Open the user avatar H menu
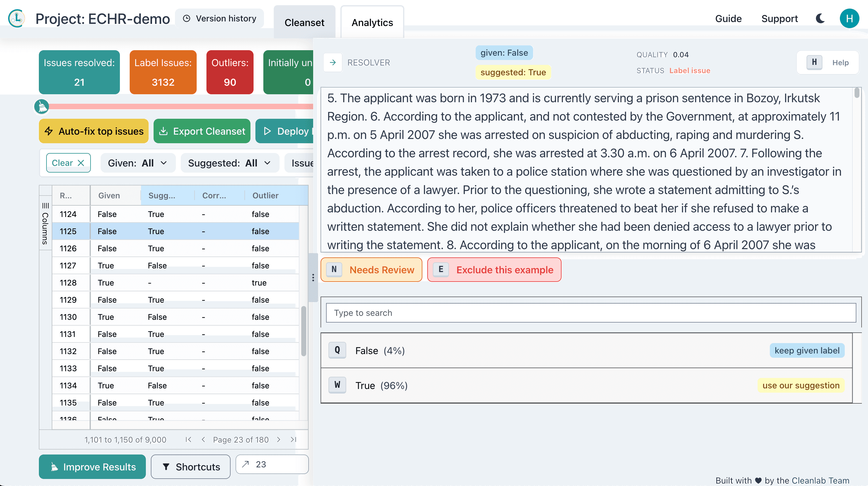This screenshot has width=868, height=486. click(849, 18)
